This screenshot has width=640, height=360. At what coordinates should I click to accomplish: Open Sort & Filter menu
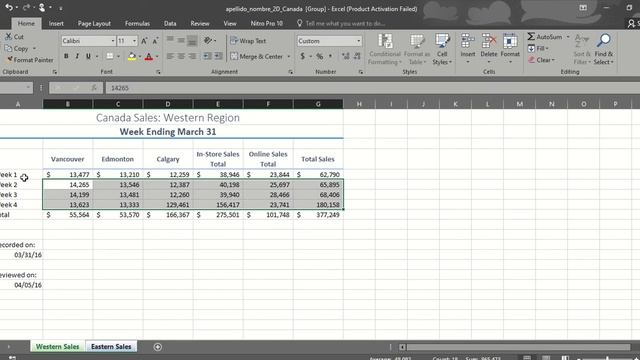click(582, 49)
